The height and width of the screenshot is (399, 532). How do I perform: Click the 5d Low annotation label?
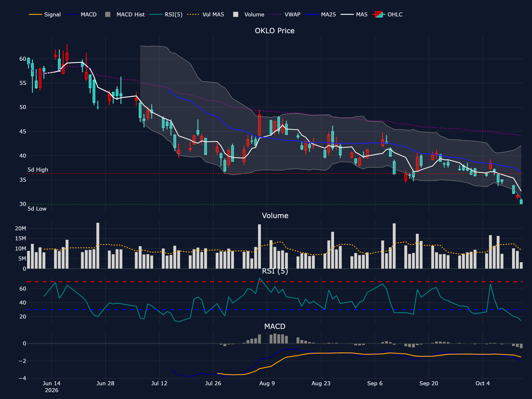37,209
